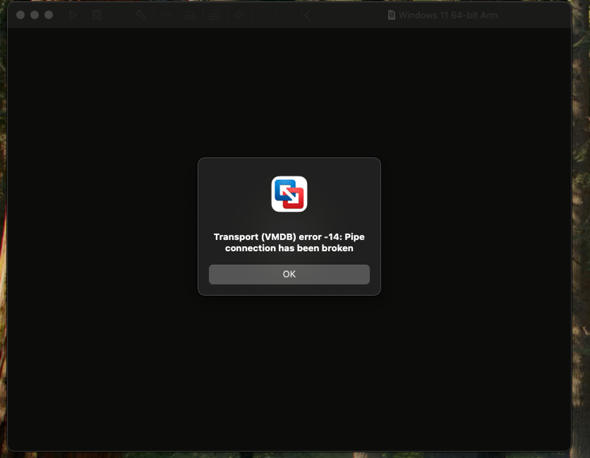Open the snapshots icon in the toolbar
This screenshot has width=590, height=458.
(97, 15)
